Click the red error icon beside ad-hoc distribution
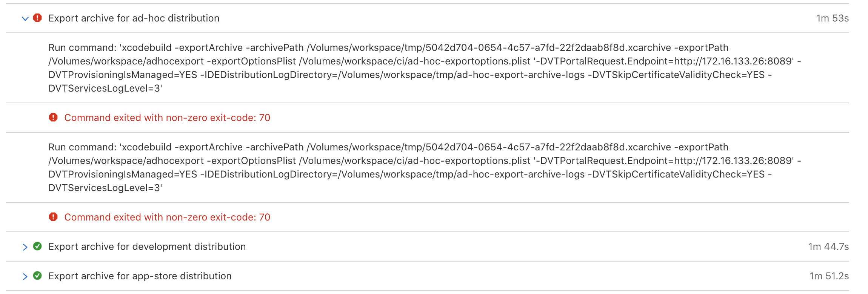The width and height of the screenshot is (868, 294). [37, 18]
